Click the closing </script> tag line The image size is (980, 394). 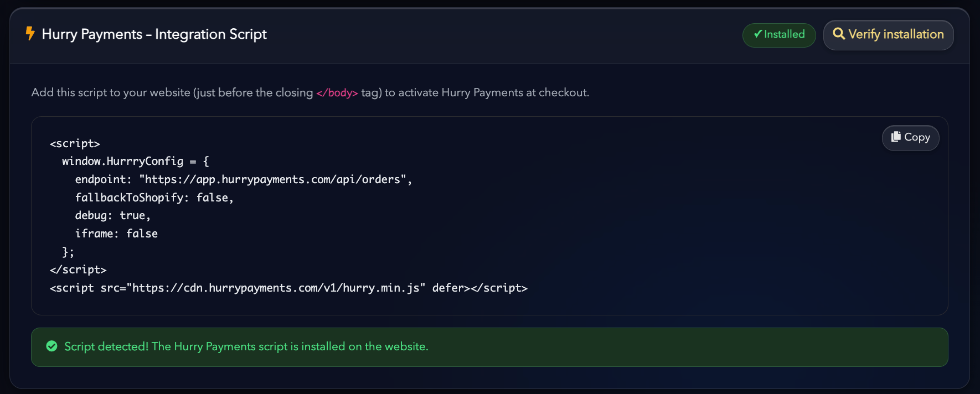pos(78,269)
